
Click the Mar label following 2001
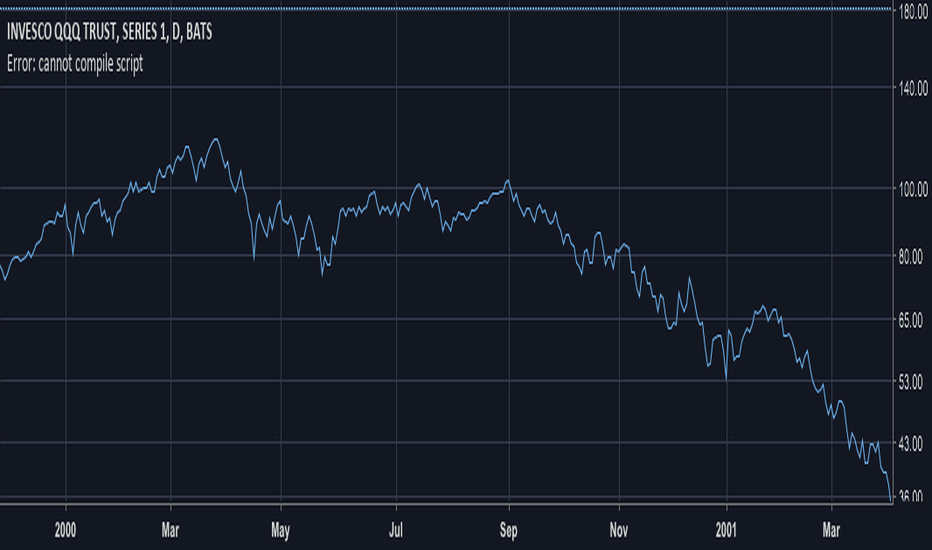pyautogui.click(x=831, y=530)
